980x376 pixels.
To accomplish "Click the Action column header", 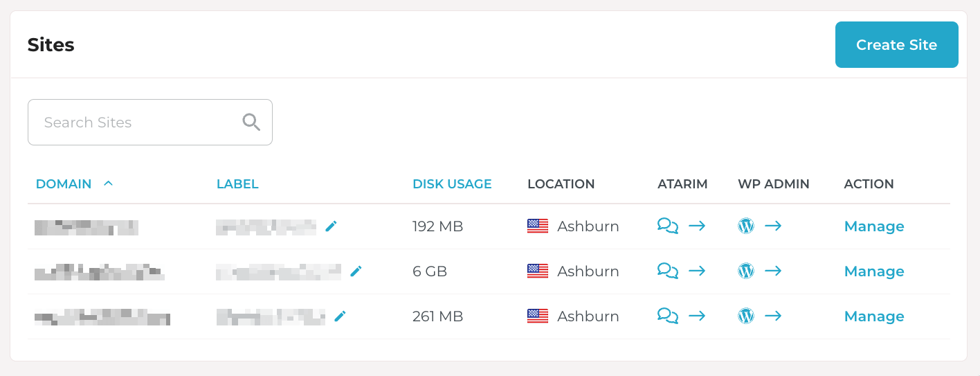I will (x=869, y=184).
